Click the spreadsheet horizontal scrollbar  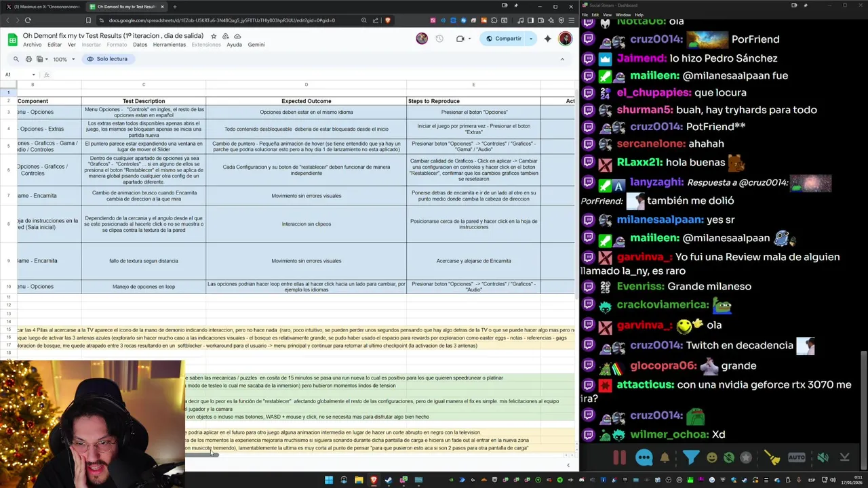click(201, 455)
